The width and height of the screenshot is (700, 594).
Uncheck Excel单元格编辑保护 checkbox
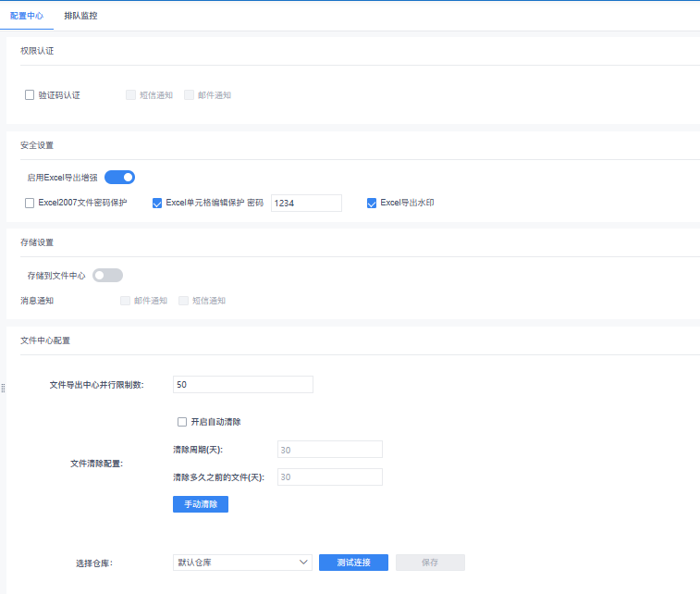click(157, 204)
